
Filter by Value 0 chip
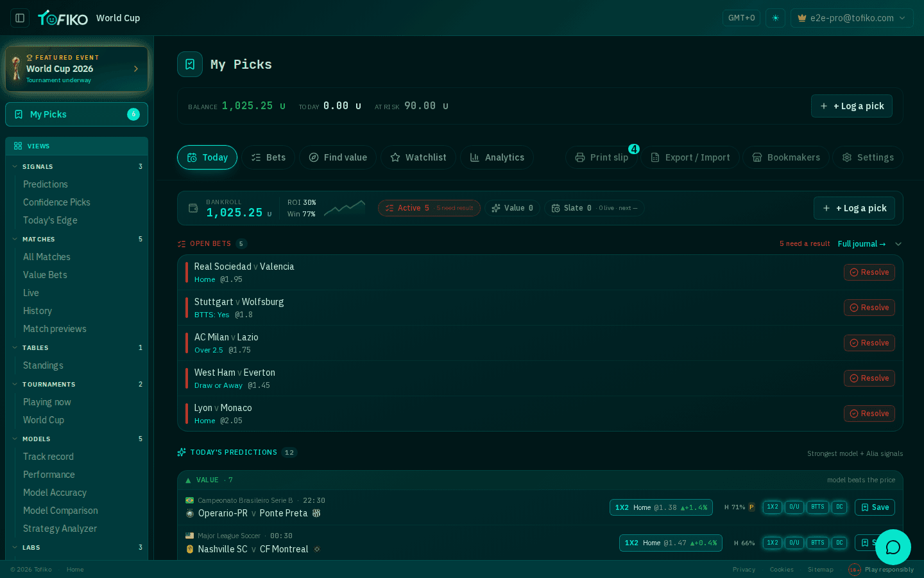tap(513, 208)
